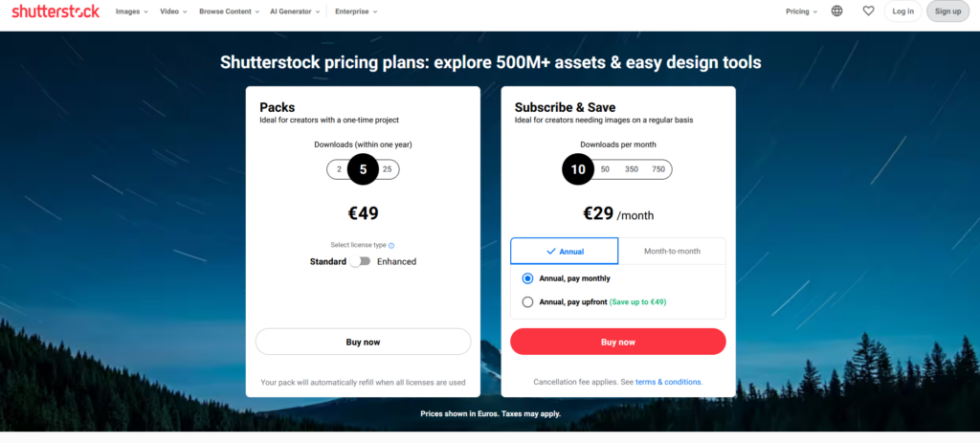Toggle Standard to Enhanced license switch
Viewport: 980px width, 443px height.
click(360, 261)
